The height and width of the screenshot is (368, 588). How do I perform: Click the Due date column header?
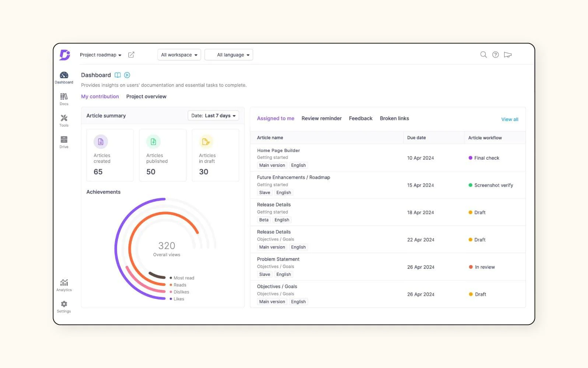(x=416, y=138)
